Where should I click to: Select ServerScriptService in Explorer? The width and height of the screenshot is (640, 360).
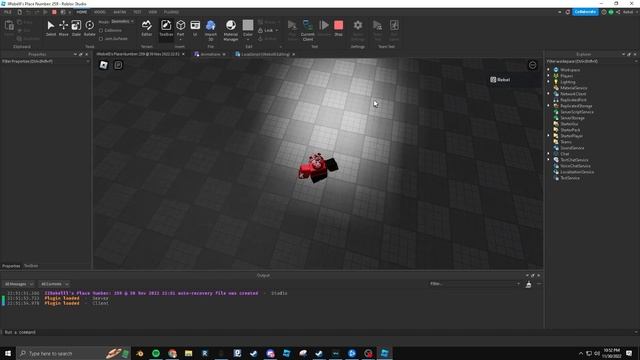577,112
